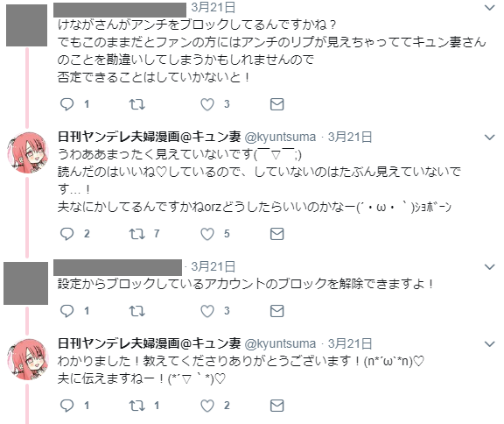Image resolution: width=504 pixels, height=424 pixels.
Task: Like the kyuntsuma tweet with 5 likes
Action: point(207,234)
